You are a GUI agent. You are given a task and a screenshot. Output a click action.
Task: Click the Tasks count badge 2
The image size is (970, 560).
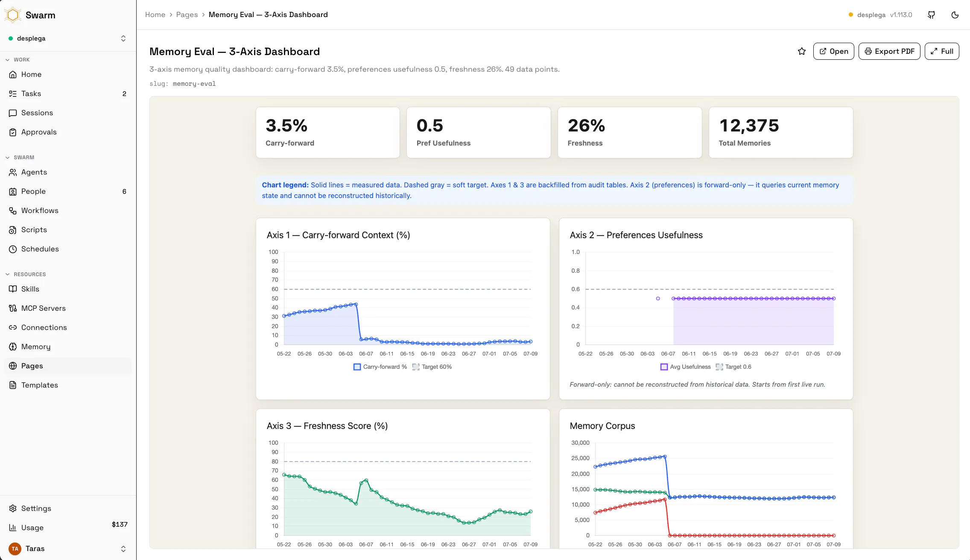tap(124, 93)
